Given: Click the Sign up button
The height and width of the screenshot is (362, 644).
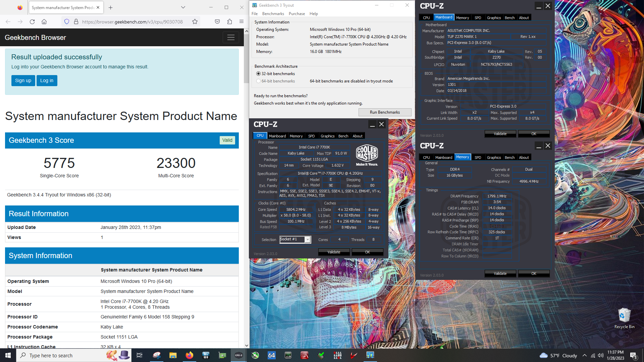Looking at the screenshot, I should pyautogui.click(x=23, y=80).
